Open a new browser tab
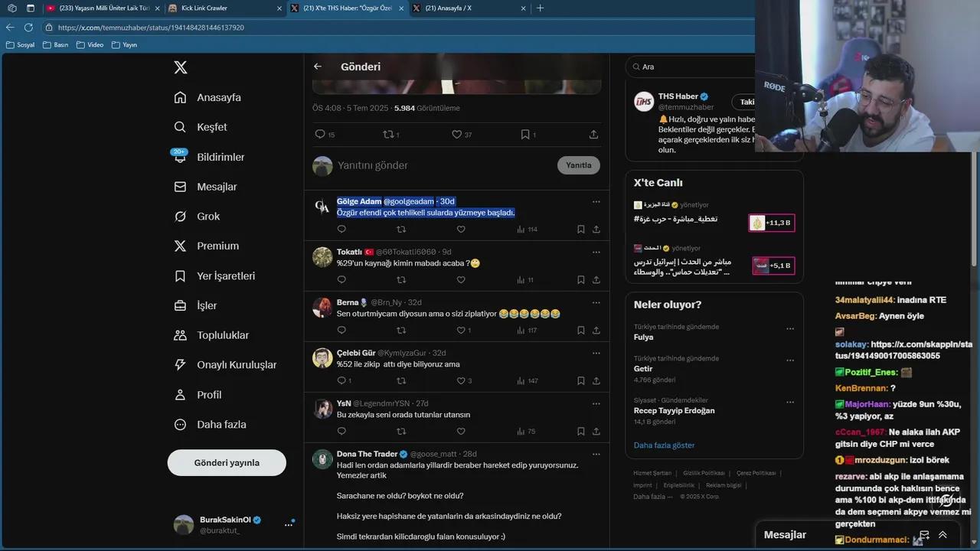Image resolution: width=980 pixels, height=551 pixels. pyautogui.click(x=541, y=8)
